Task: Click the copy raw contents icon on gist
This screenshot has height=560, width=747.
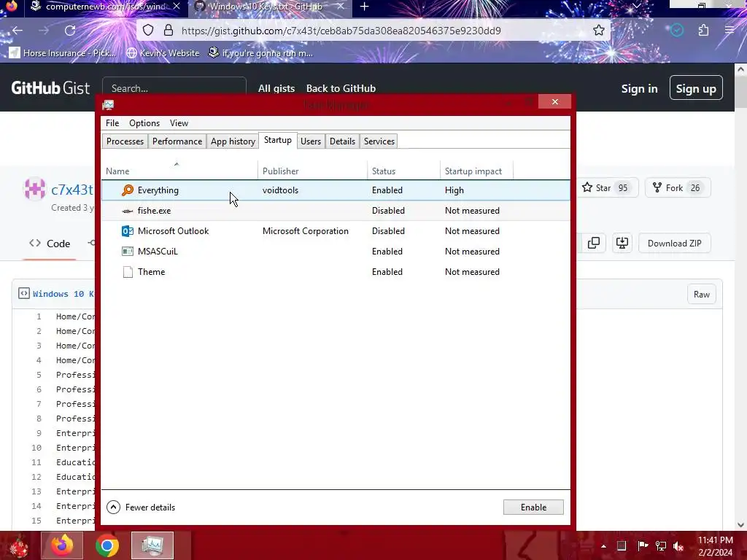Action: [594, 244]
